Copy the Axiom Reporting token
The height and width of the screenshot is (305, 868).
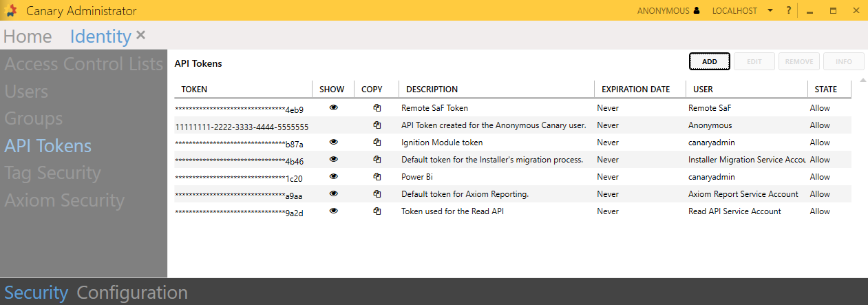click(x=377, y=194)
